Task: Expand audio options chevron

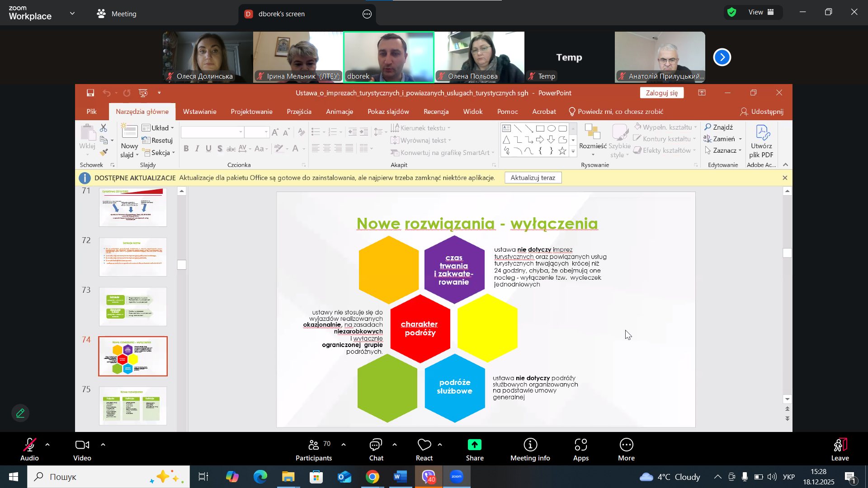Action: pos(47,445)
